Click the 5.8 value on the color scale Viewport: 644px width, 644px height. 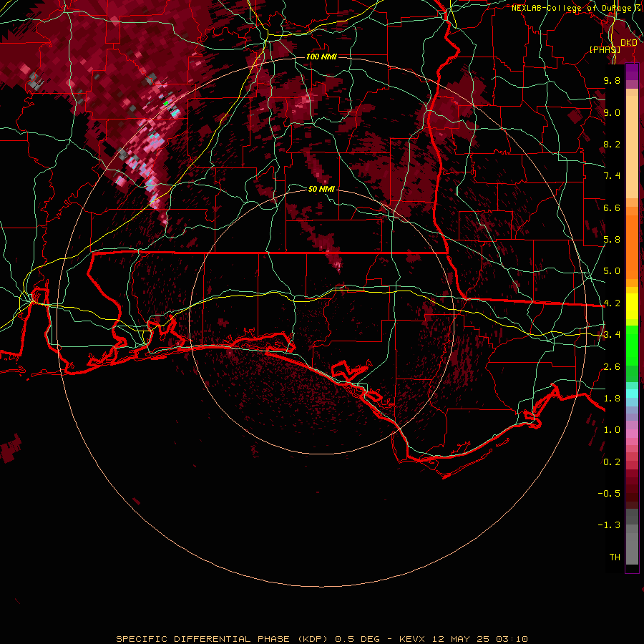(612, 240)
